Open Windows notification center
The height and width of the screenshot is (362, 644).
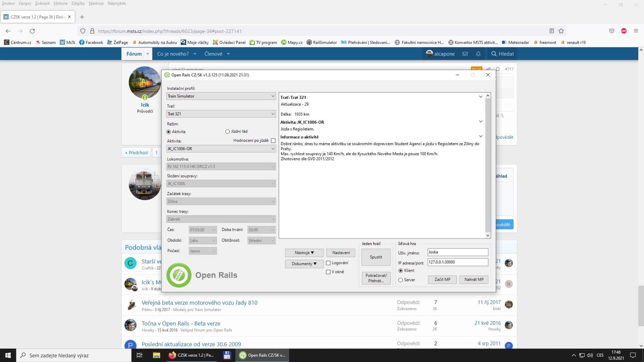633,355
